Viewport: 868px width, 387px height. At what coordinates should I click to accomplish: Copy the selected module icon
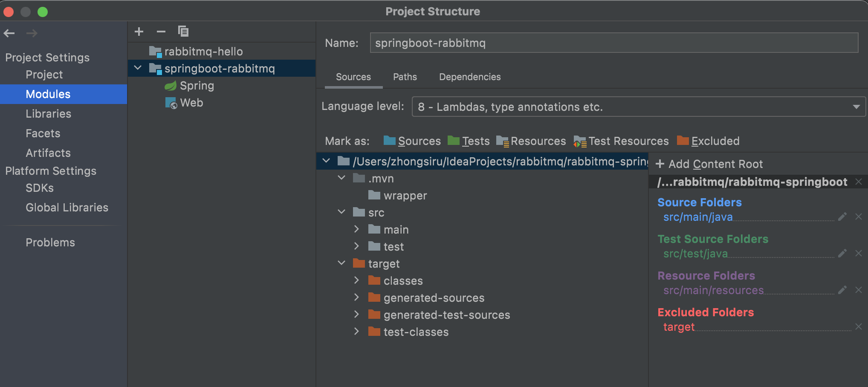(183, 32)
